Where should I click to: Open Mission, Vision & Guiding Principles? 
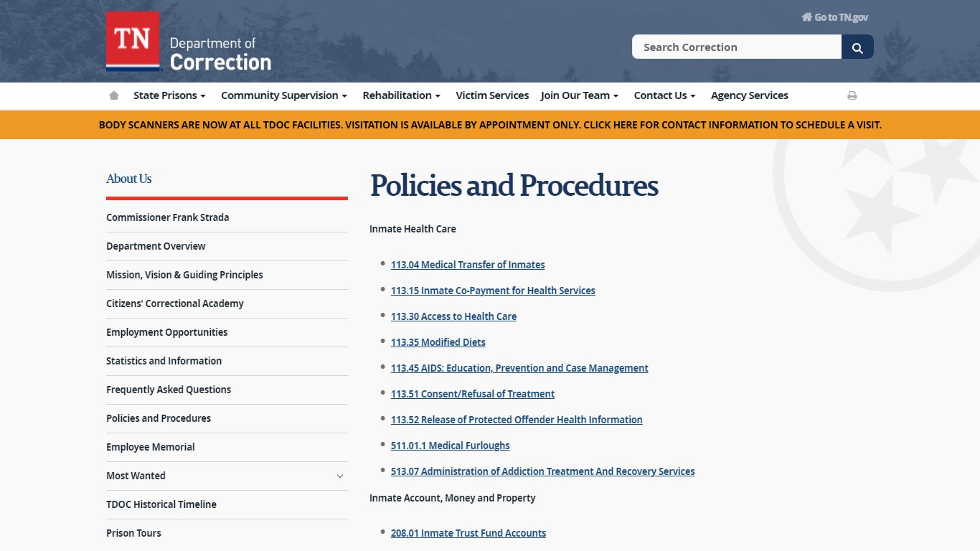coord(184,275)
